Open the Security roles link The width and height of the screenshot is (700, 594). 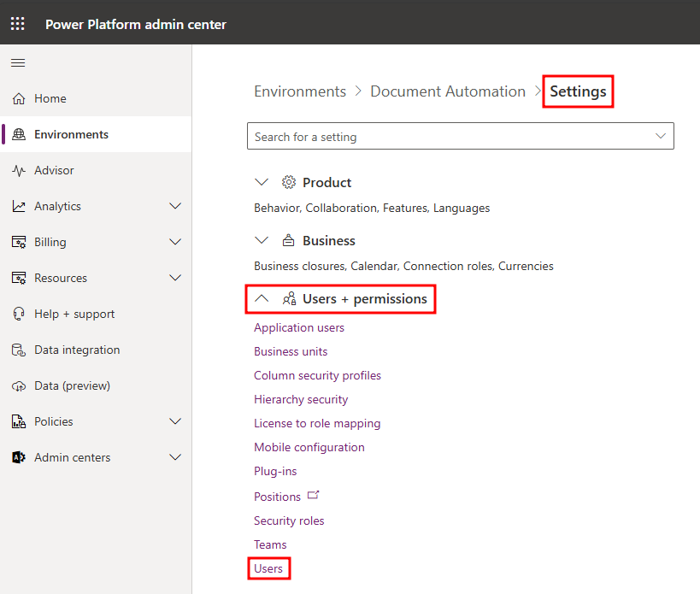(x=289, y=520)
